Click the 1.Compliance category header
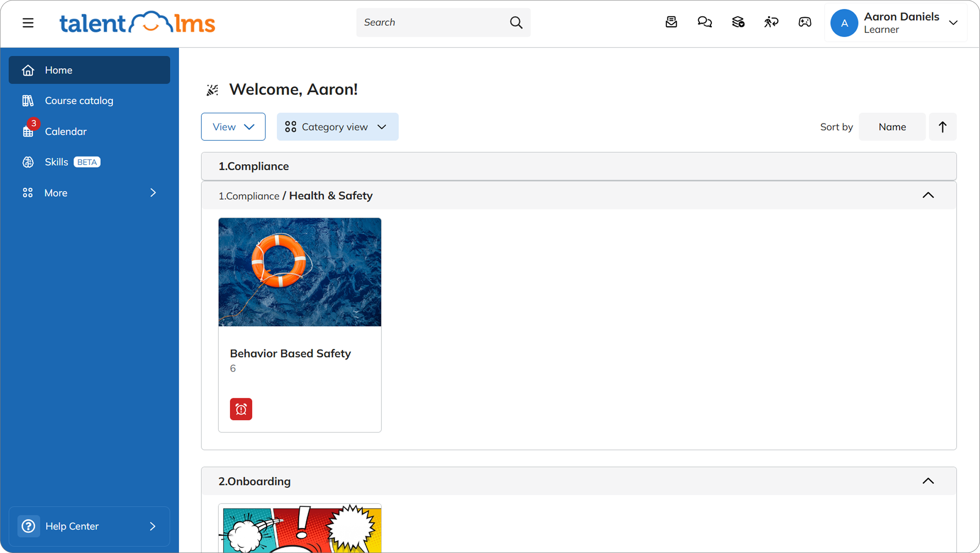The width and height of the screenshot is (980, 553). 579,166
